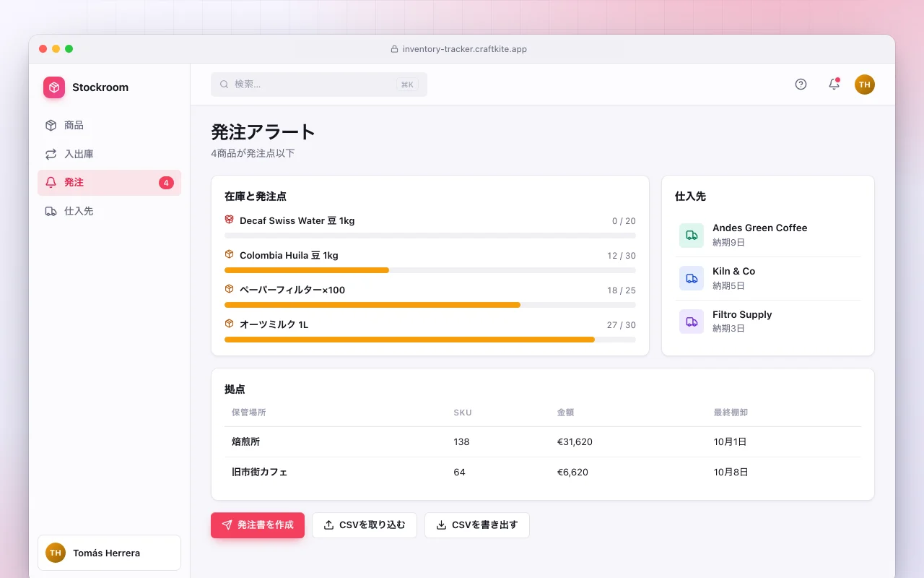Click the ペーパーフィルター×100 stock progress bar

pyautogui.click(x=430, y=305)
